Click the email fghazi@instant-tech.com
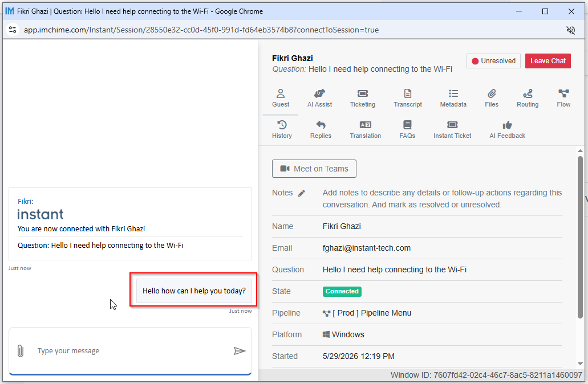This screenshot has height=384, width=588. tap(367, 248)
